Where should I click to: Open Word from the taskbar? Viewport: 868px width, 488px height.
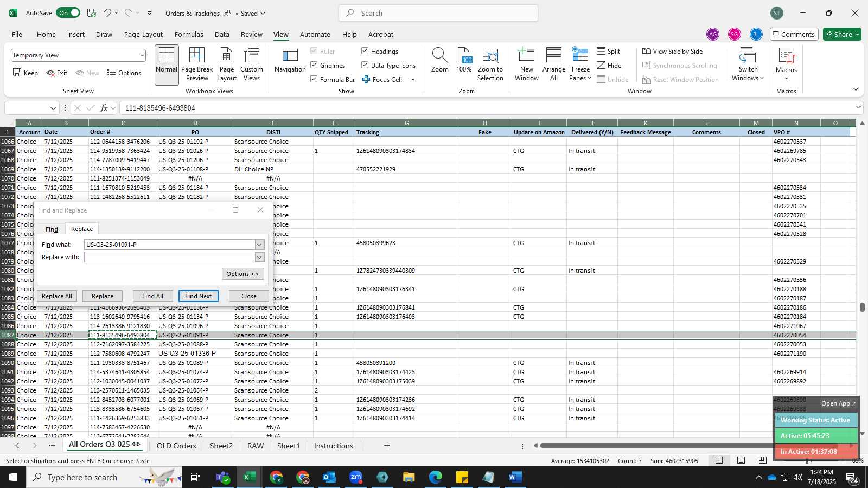coord(515,477)
